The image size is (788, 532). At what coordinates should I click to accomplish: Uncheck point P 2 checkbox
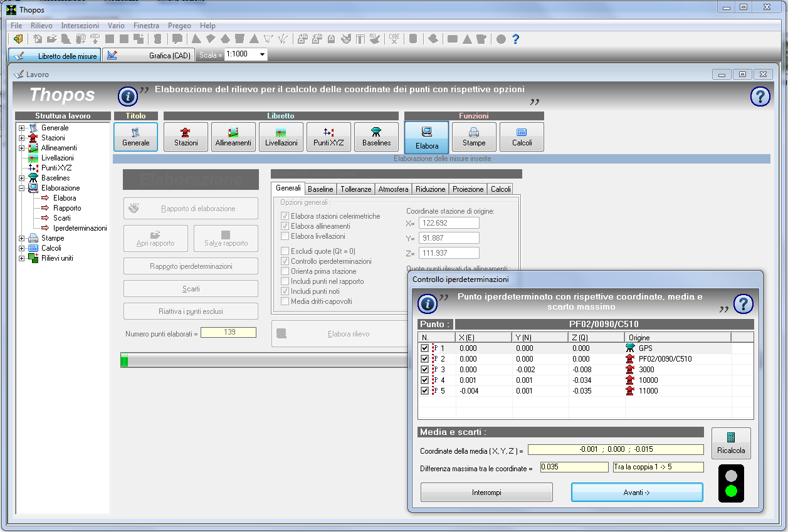pyautogui.click(x=425, y=358)
